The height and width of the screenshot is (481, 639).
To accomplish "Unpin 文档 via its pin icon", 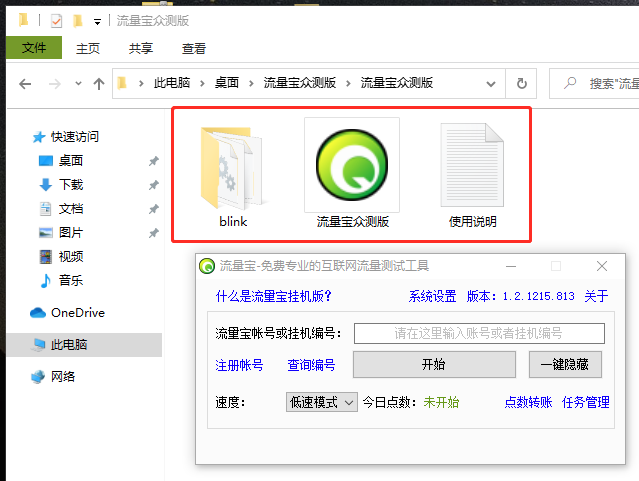I will pyautogui.click(x=153, y=209).
